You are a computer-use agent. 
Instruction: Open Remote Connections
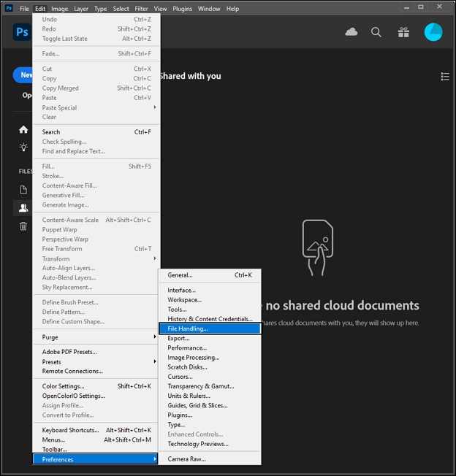pyautogui.click(x=96, y=371)
